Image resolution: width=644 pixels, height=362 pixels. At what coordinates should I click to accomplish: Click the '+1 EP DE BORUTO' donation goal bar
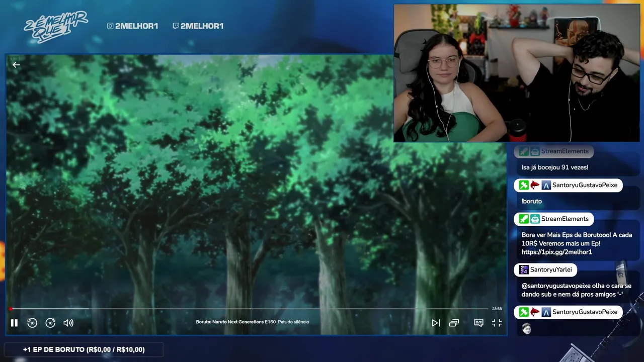[84, 349]
